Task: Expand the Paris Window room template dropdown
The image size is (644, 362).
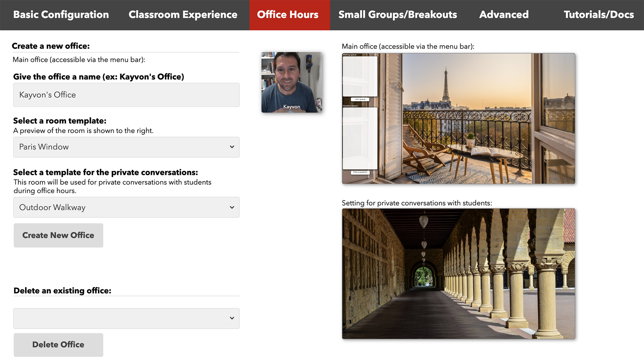Action: [x=126, y=147]
